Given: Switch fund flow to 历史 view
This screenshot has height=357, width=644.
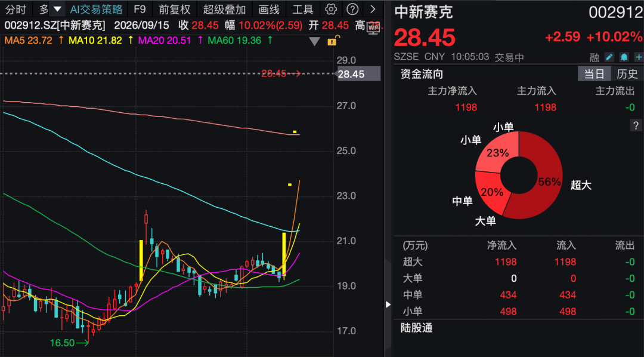Looking at the screenshot, I should pos(627,75).
